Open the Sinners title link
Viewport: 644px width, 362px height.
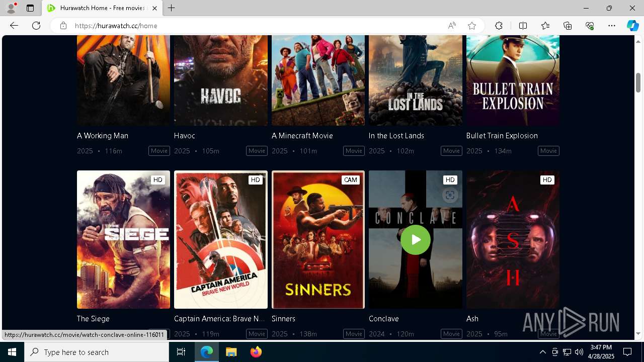[283, 319]
